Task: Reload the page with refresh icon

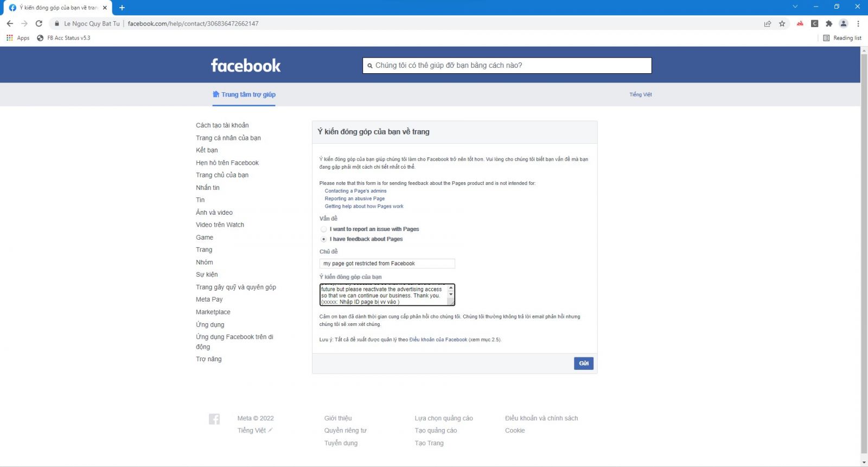Action: [x=39, y=23]
